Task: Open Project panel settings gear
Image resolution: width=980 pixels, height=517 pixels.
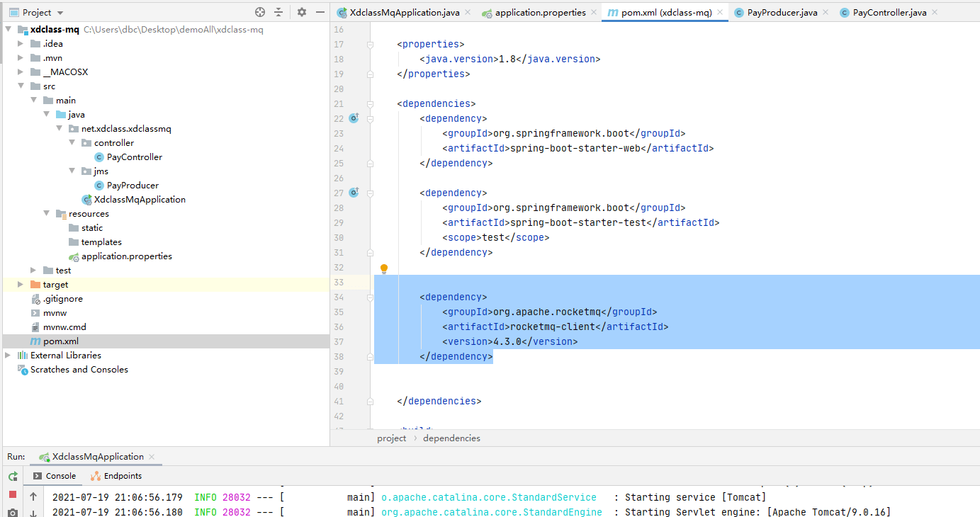Action: (302, 12)
